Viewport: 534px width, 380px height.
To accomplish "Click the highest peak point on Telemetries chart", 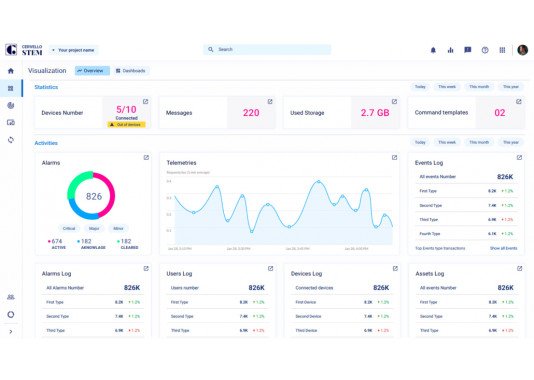I will [318, 181].
